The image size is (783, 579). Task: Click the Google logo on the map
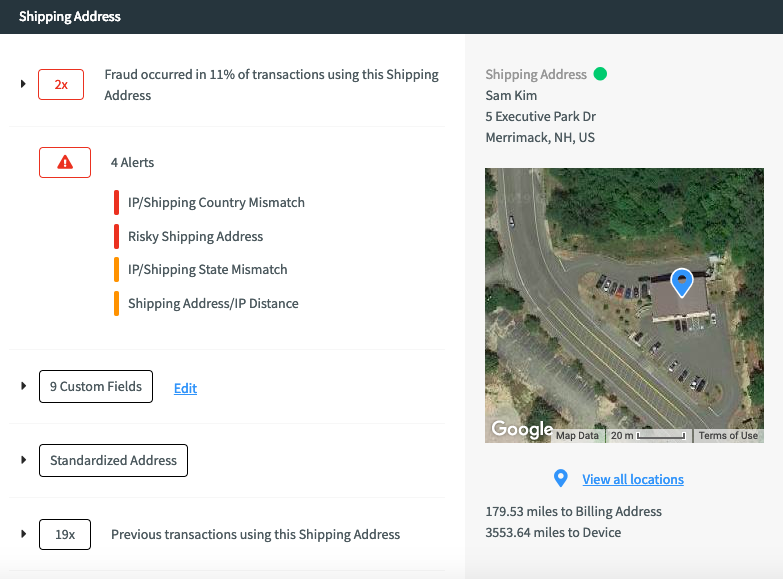pos(521,429)
